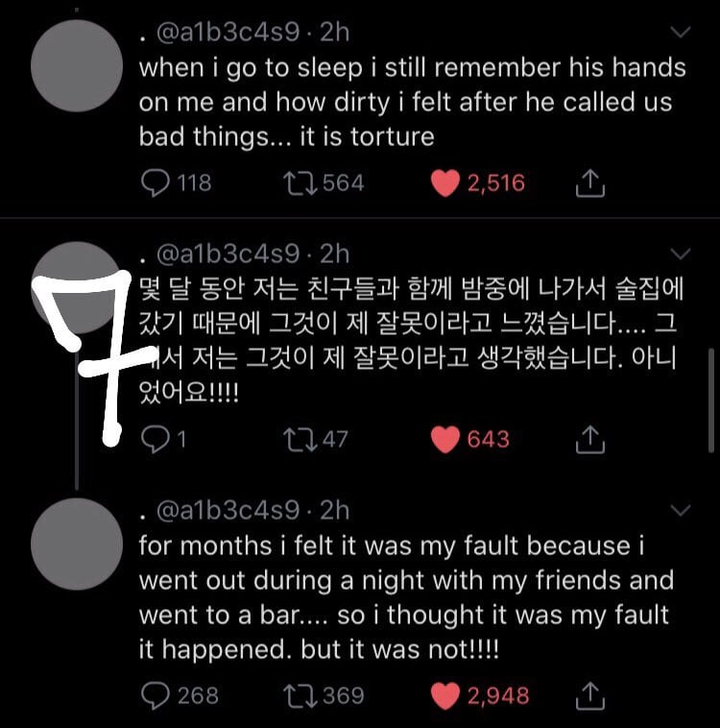Share the 'for months i felt' tweet

pos(591,694)
